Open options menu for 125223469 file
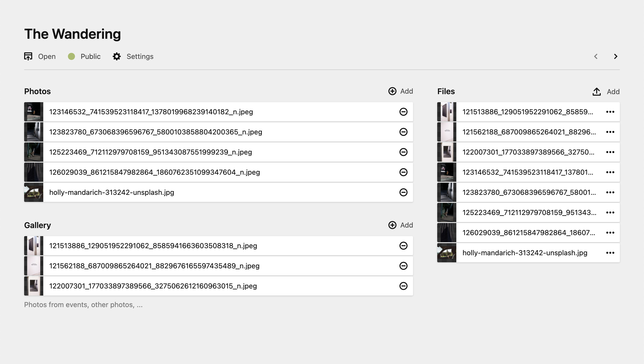This screenshot has width=644, height=364. [x=610, y=212]
